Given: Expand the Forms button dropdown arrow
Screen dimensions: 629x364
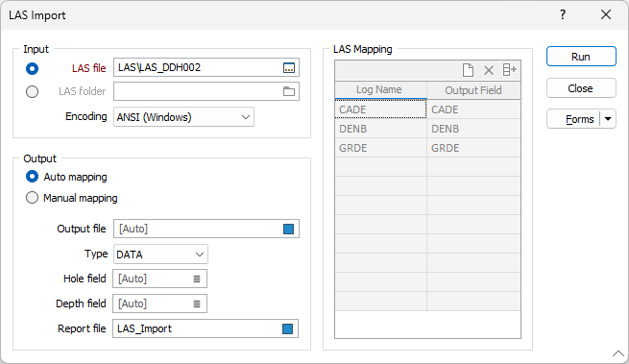Looking at the screenshot, I should (608, 119).
